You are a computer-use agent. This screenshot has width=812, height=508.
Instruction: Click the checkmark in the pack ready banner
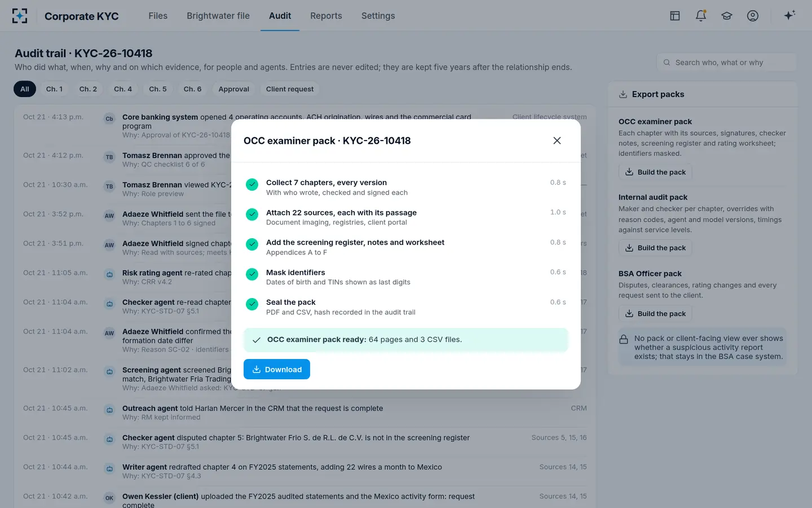click(x=257, y=340)
